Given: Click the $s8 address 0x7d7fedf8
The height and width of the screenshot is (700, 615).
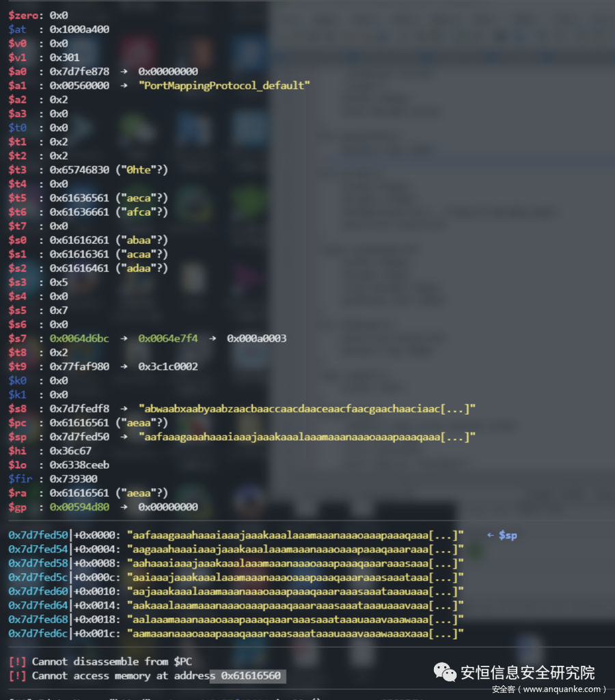Looking at the screenshot, I should tap(79, 409).
